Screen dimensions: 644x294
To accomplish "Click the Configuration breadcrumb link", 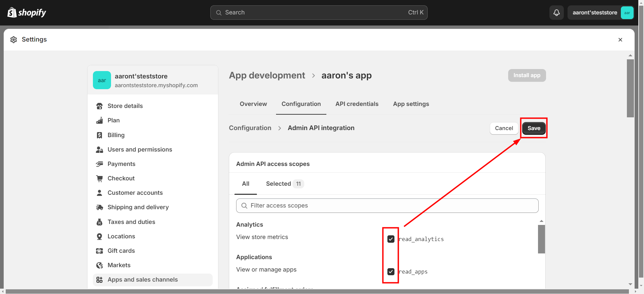I will coord(250,128).
